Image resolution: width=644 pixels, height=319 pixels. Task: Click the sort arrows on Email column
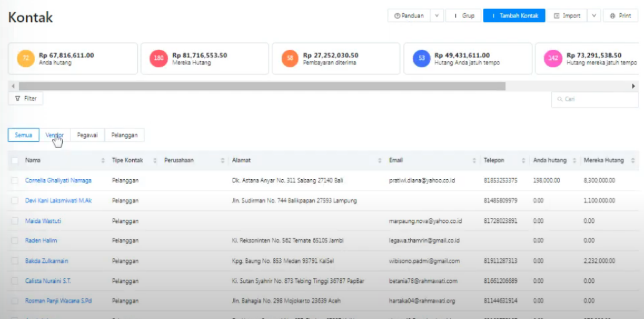474,160
